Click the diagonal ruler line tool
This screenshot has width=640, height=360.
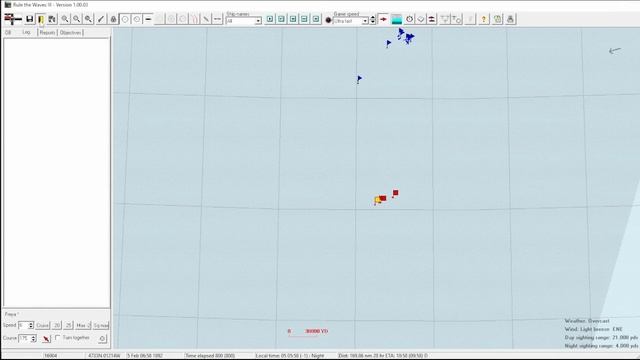206,19
